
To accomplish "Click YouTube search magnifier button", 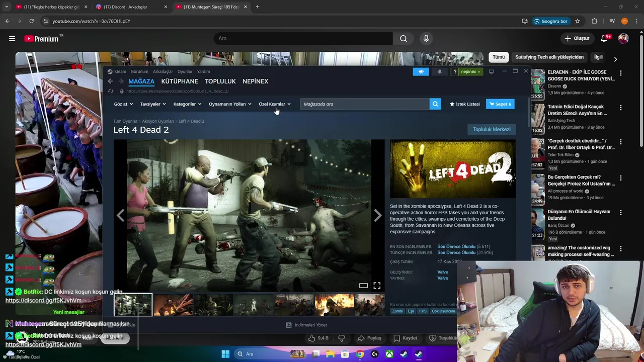I will [x=404, y=38].
